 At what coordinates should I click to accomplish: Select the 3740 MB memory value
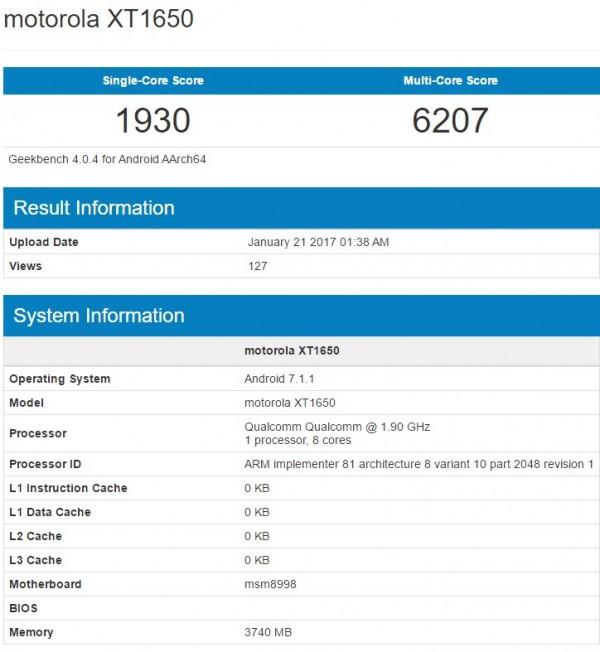point(268,632)
